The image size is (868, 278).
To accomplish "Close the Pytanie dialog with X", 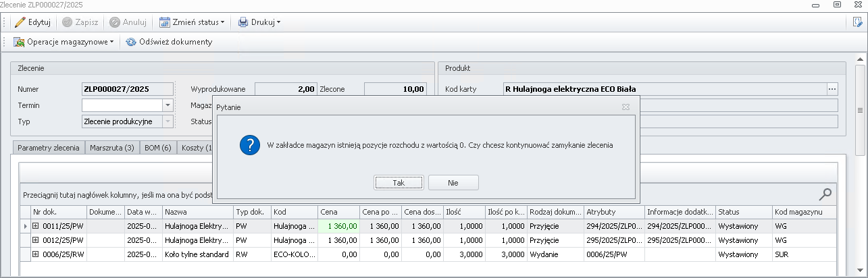I will pos(626,107).
